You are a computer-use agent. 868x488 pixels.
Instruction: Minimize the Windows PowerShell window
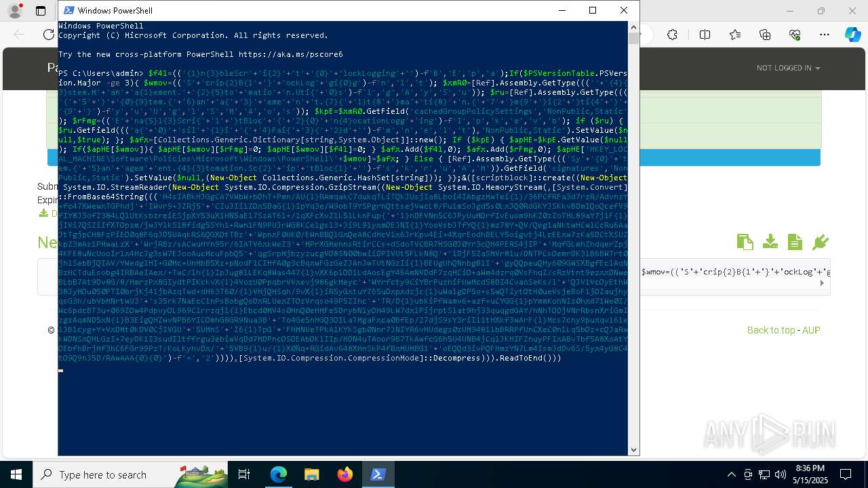point(562,10)
